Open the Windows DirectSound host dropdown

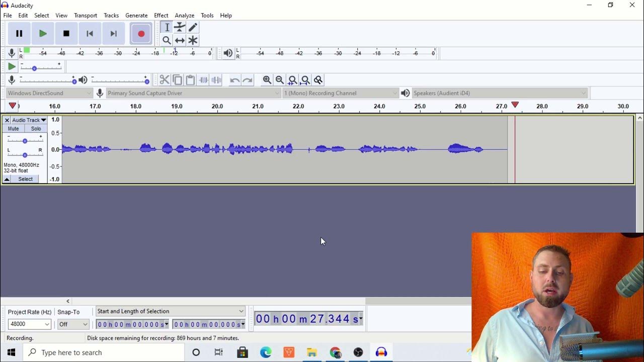[49, 93]
